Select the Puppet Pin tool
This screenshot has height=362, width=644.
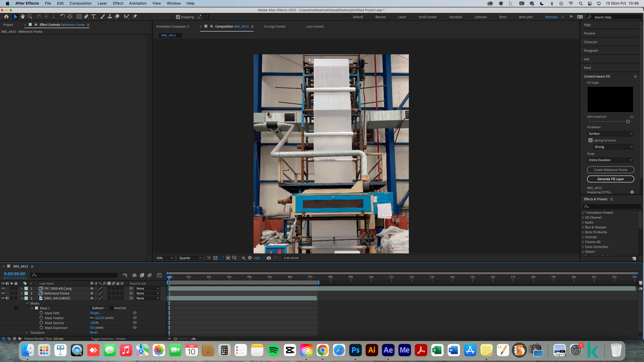point(135,17)
